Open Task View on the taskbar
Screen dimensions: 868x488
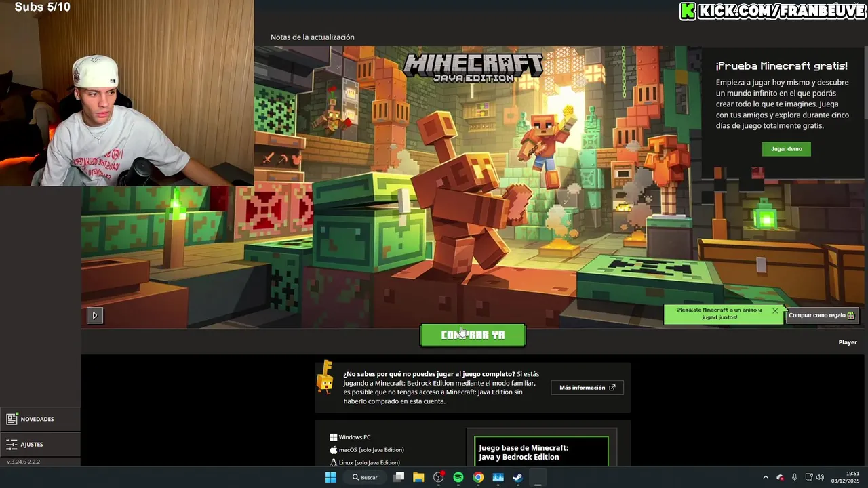point(399,477)
